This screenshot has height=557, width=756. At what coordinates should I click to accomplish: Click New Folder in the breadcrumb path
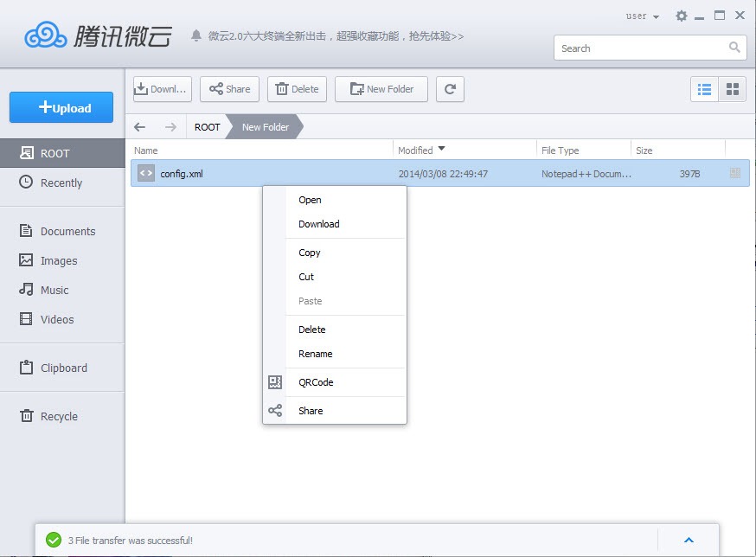point(266,127)
